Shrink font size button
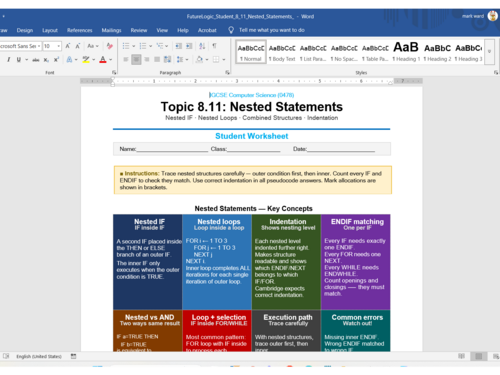 point(78,46)
